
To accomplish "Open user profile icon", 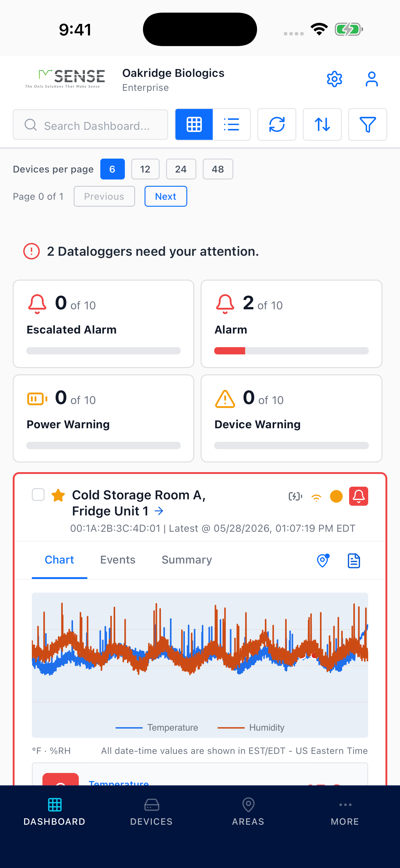I will (372, 79).
